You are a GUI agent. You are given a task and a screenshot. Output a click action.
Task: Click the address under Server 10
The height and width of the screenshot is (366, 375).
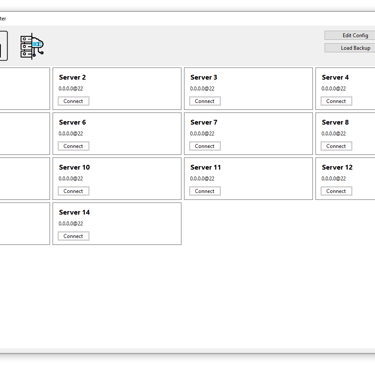(71, 179)
